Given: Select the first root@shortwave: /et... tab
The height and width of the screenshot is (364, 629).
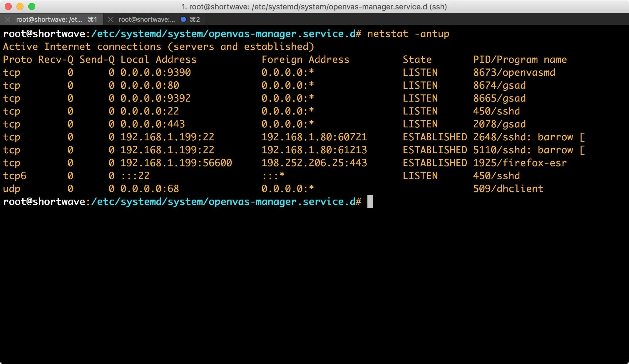Looking at the screenshot, I should 52,19.
